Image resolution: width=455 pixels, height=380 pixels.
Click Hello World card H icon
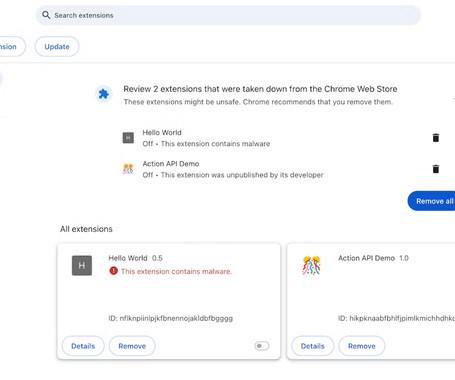click(82, 265)
